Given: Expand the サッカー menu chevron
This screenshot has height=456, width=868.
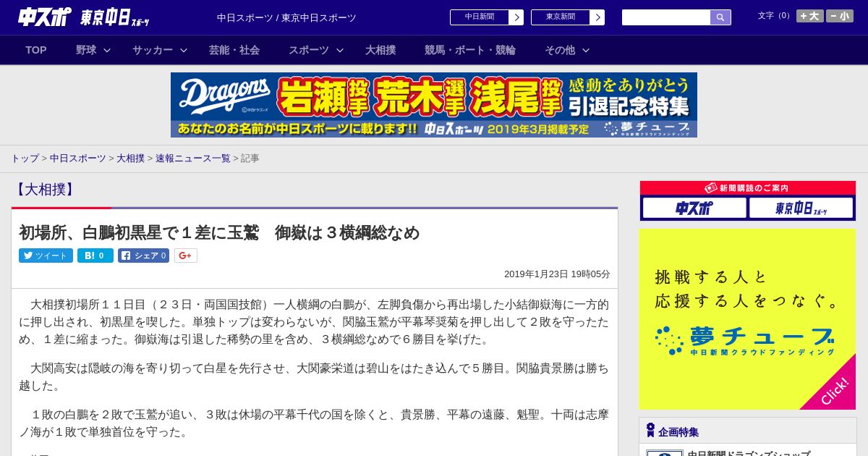Looking at the screenshot, I should coord(184,50).
